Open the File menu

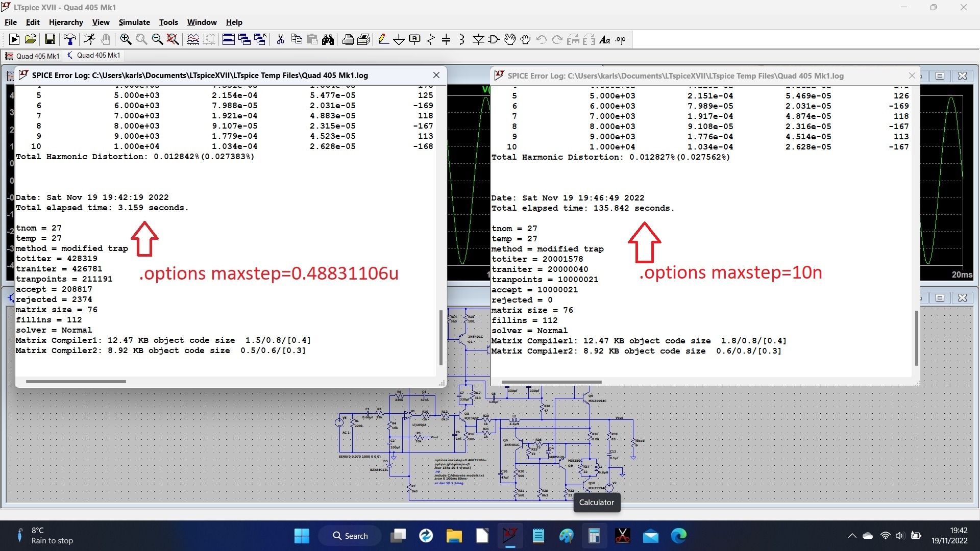(x=11, y=22)
